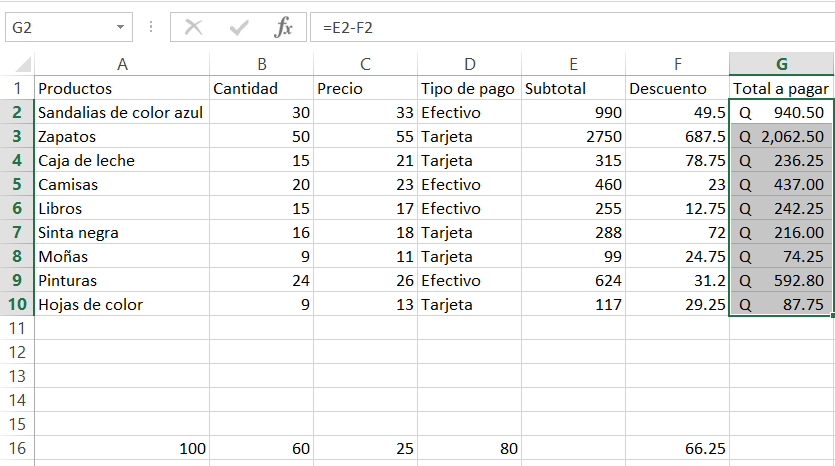Open the Insert Function fx icon
Viewport: 835px width, 466px height.
(283, 27)
